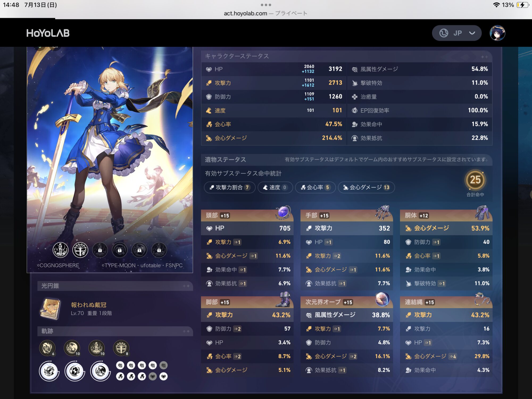Select the sixth locked eidolon icon
Image resolution: width=532 pixels, height=399 pixels.
pyautogui.click(x=159, y=250)
